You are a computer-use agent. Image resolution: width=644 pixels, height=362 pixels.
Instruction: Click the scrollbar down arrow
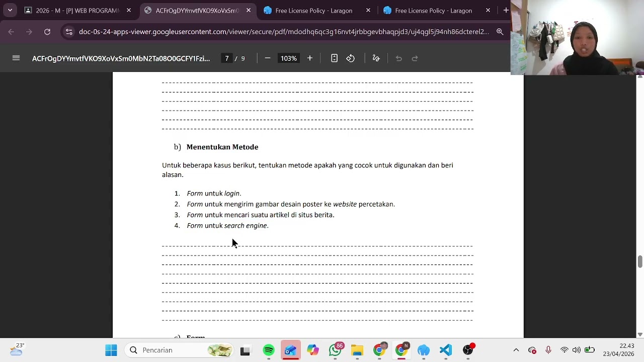[x=640, y=334]
